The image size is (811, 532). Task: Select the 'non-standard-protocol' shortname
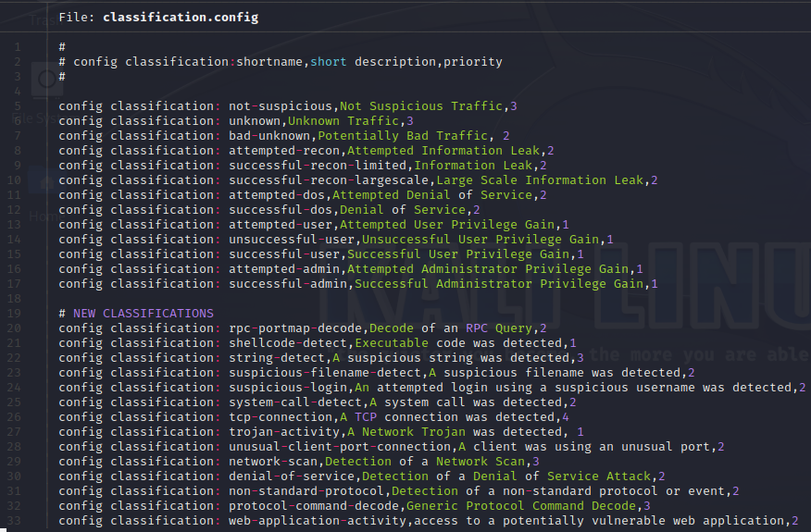[x=306, y=491]
